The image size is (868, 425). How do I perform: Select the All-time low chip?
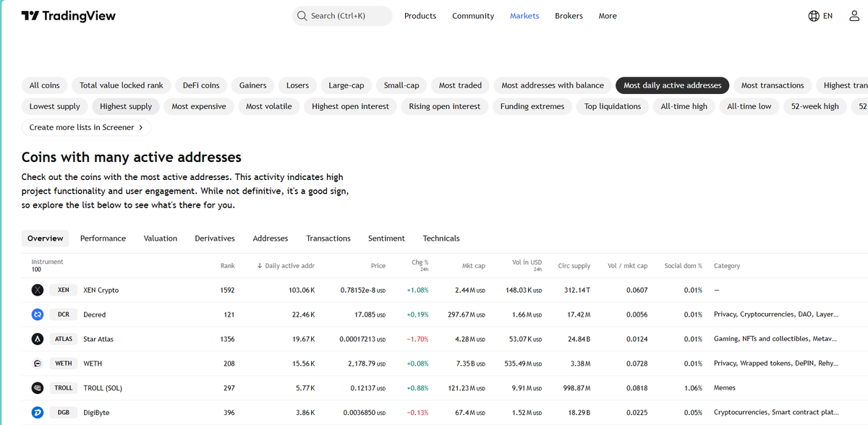pyautogui.click(x=749, y=106)
